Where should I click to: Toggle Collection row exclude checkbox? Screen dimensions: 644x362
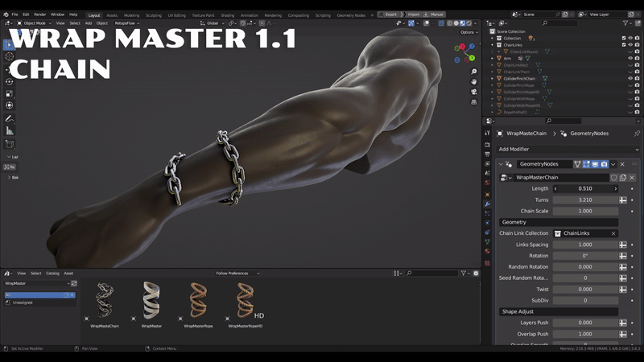[x=623, y=38]
